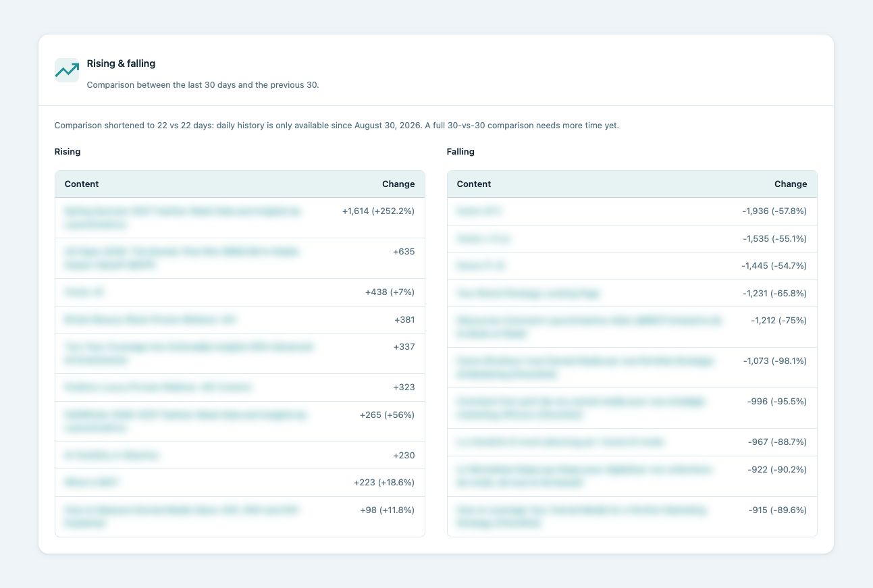Select the +337 change value
Screen dimensions: 873x588
coord(404,347)
